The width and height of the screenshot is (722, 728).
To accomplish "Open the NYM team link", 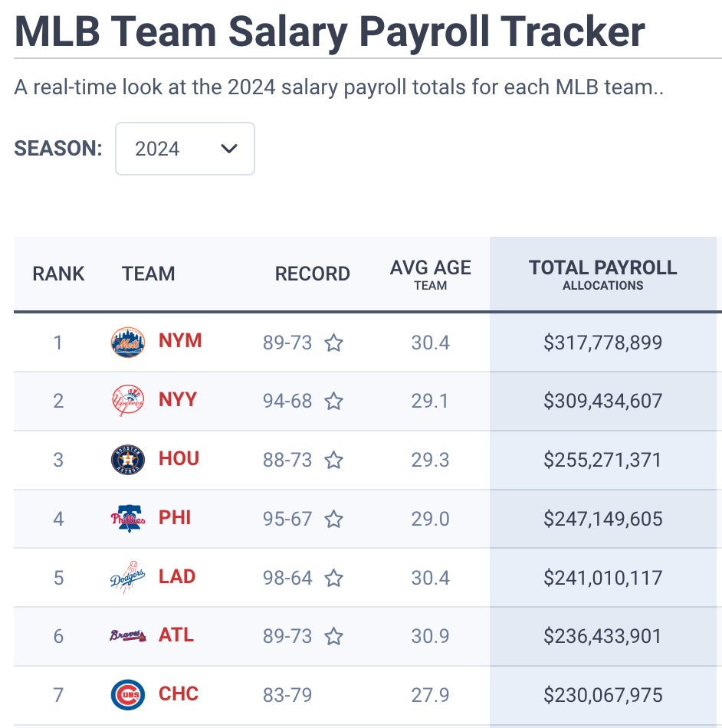I will pyautogui.click(x=180, y=341).
